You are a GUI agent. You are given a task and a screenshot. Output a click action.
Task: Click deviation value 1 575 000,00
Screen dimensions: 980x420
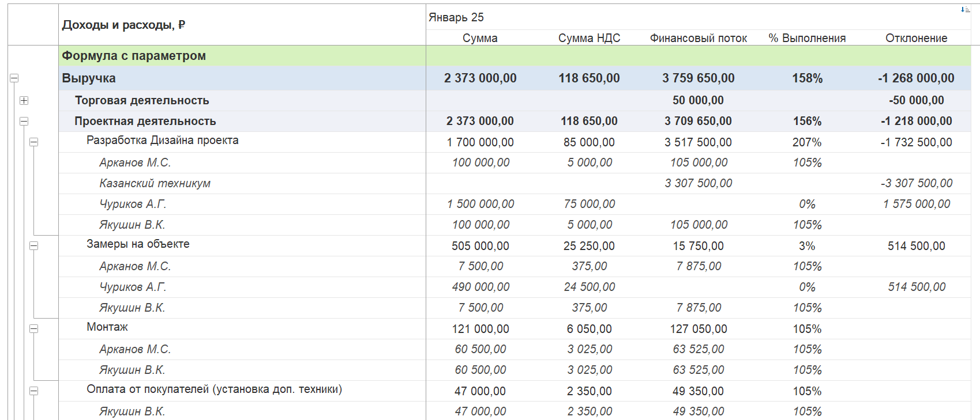pyautogui.click(x=917, y=204)
